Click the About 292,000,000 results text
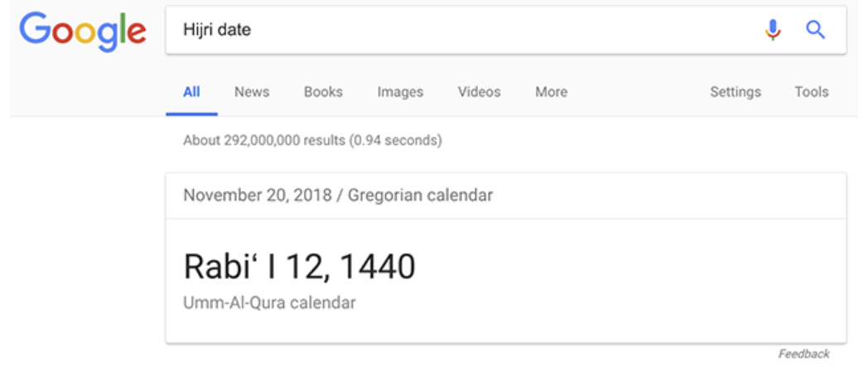The width and height of the screenshot is (868, 379). [x=313, y=141]
